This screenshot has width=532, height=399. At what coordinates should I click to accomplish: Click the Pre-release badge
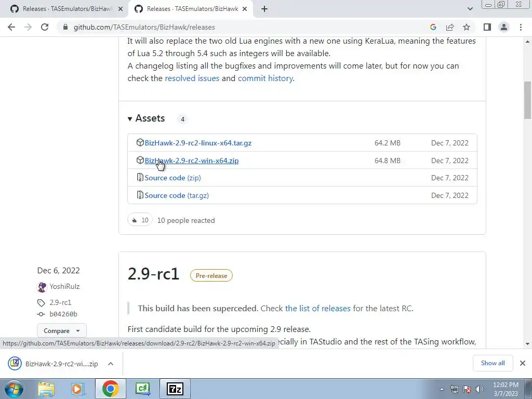211,275
